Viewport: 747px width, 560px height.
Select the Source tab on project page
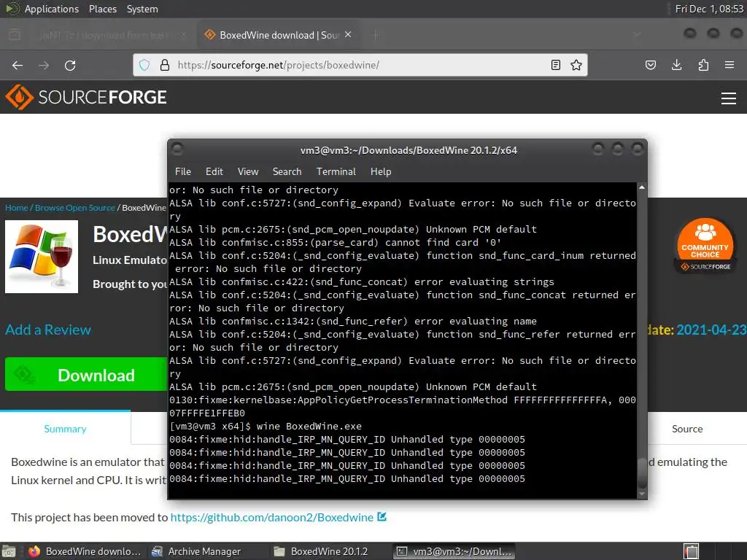(687, 429)
